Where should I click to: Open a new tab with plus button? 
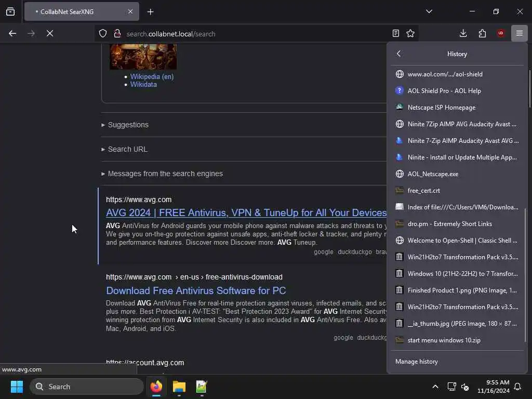150,12
